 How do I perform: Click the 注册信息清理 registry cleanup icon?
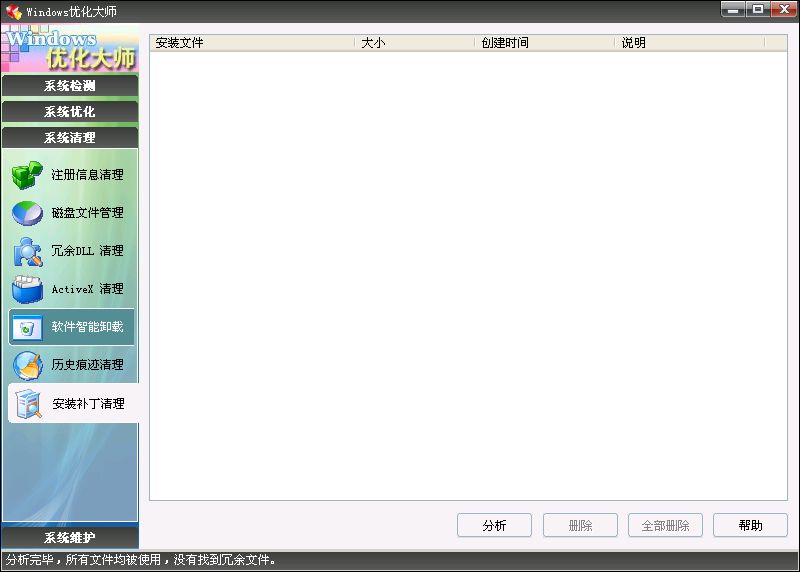(27, 175)
